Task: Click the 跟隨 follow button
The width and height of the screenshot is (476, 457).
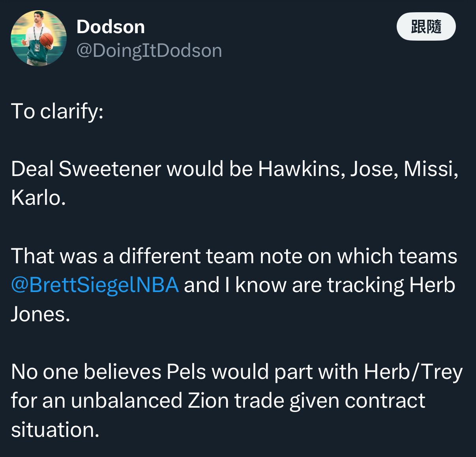Action: click(x=426, y=27)
